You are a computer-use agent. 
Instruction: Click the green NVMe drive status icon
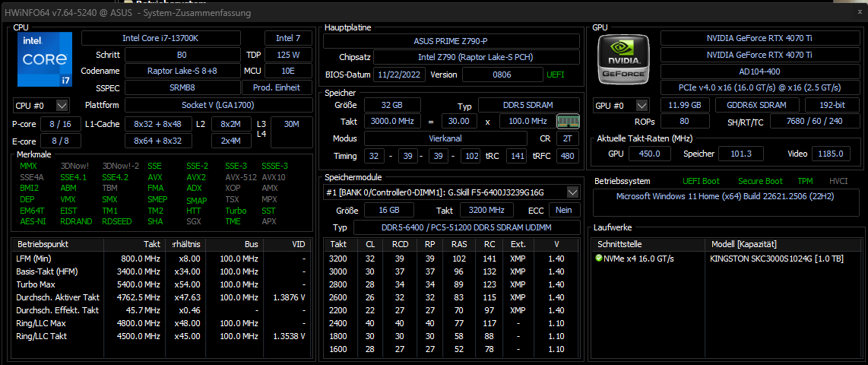pos(598,259)
